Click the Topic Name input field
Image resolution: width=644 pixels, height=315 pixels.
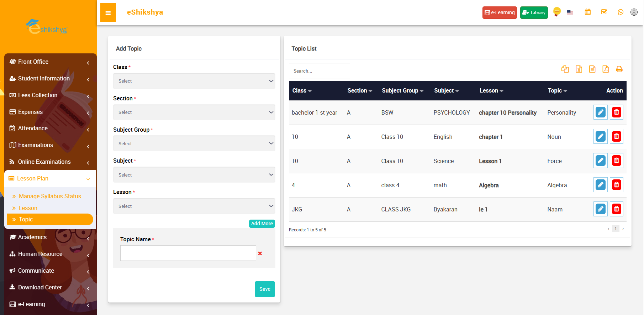pyautogui.click(x=188, y=253)
